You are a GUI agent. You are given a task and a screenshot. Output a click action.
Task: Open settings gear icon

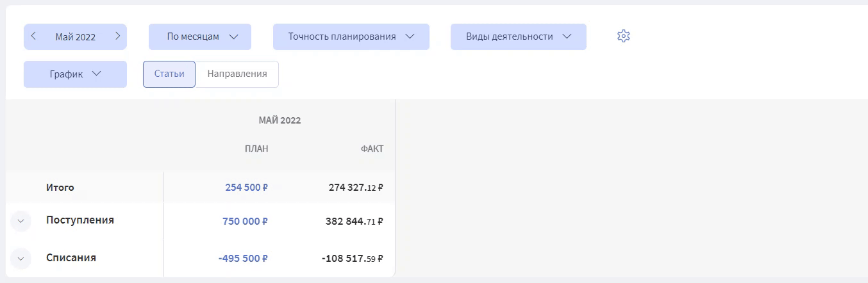coord(624,36)
